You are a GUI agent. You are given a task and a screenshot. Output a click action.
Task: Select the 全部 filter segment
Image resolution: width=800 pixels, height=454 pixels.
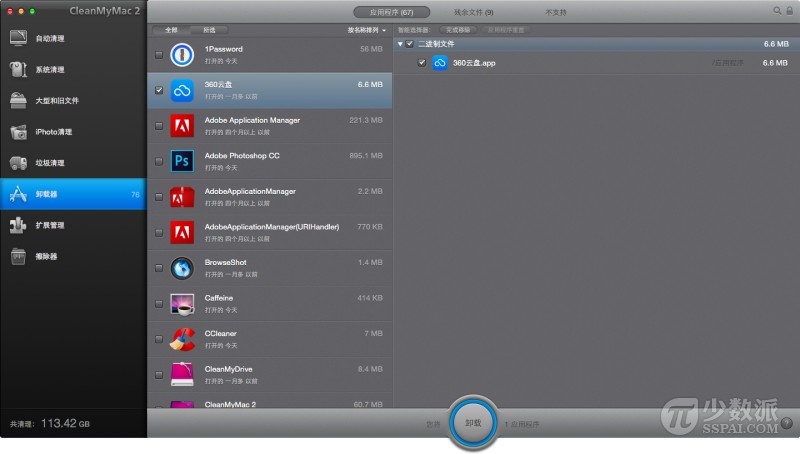[x=171, y=30]
